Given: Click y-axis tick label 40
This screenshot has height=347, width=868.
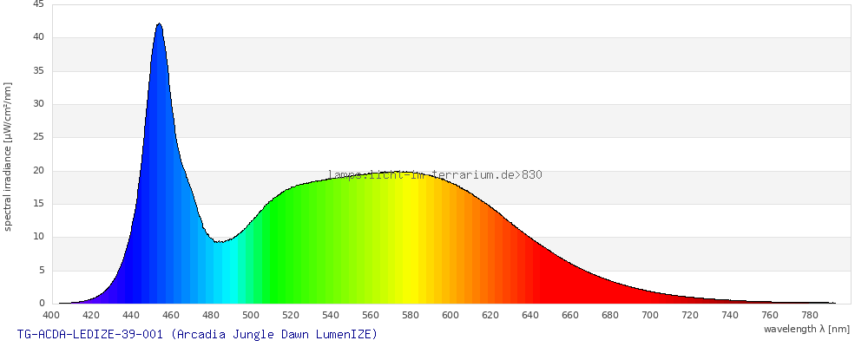Looking at the screenshot, I should [x=38, y=37].
